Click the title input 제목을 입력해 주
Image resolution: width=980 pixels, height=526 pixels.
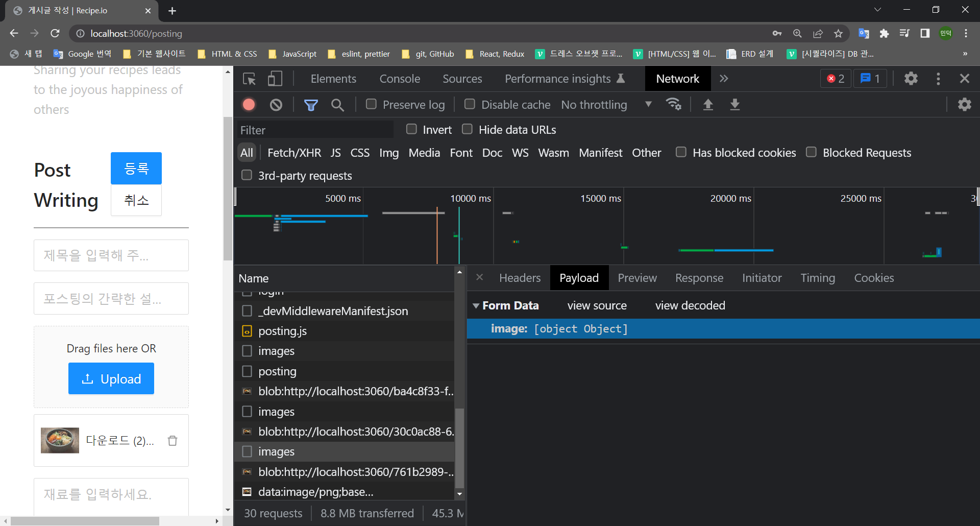[x=111, y=255]
